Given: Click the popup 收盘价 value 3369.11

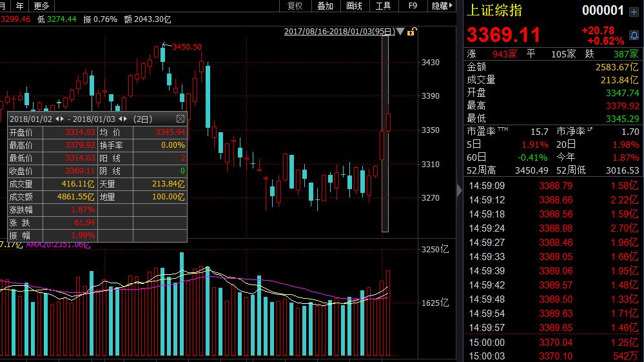Looking at the screenshot, I should pos(80,171).
